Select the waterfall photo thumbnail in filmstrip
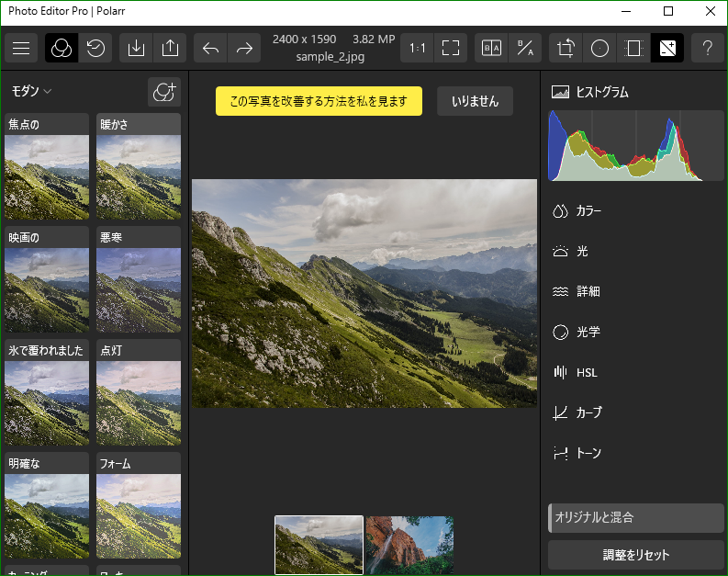Image resolution: width=728 pixels, height=576 pixels. (x=409, y=545)
